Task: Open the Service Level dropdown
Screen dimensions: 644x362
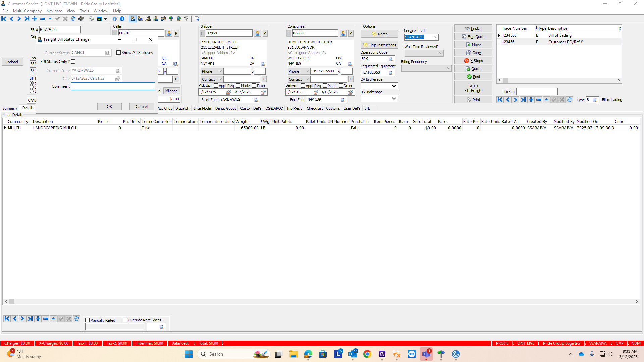Action: [x=435, y=37]
